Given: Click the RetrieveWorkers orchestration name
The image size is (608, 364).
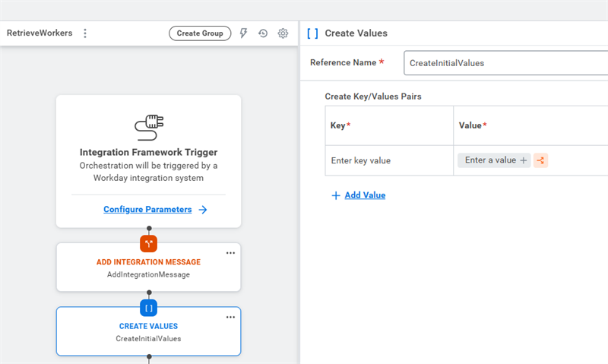Looking at the screenshot, I should 40,33.
